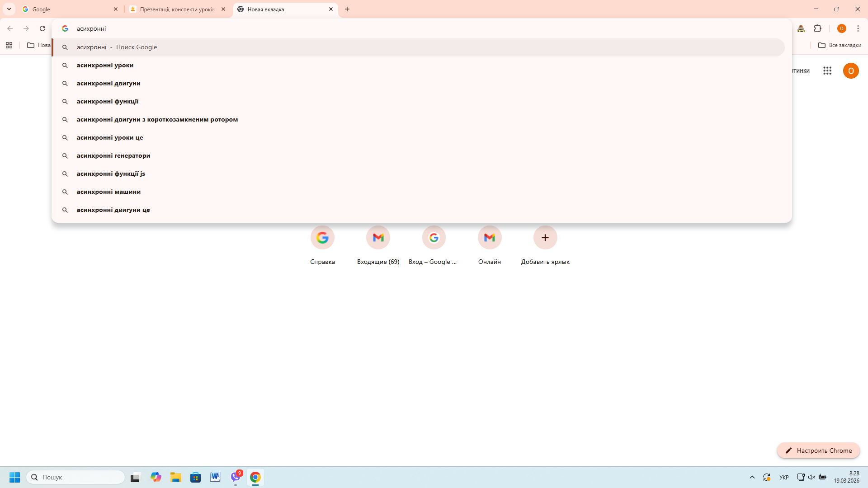Click the Добавить ярлык plus button

[x=545, y=238]
